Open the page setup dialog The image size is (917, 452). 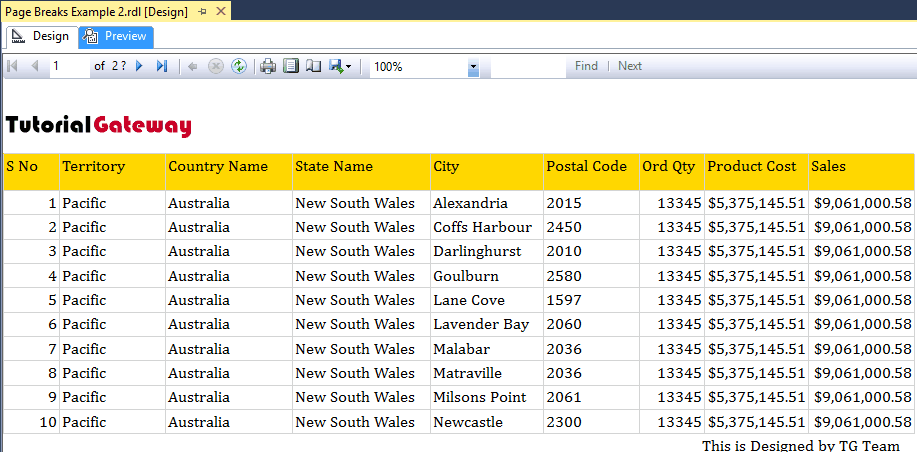313,66
